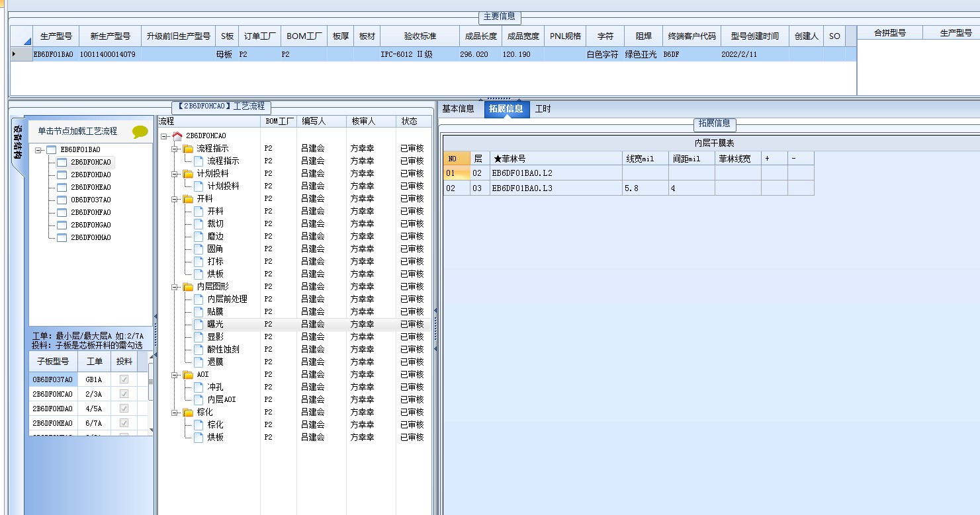This screenshot has width=980, height=515.
Task: Click the ★菲林号 column header
Action: [x=556, y=159]
